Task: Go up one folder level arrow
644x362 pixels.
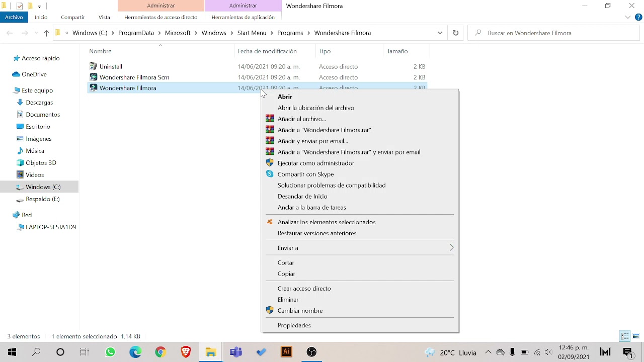Action: (x=46, y=33)
